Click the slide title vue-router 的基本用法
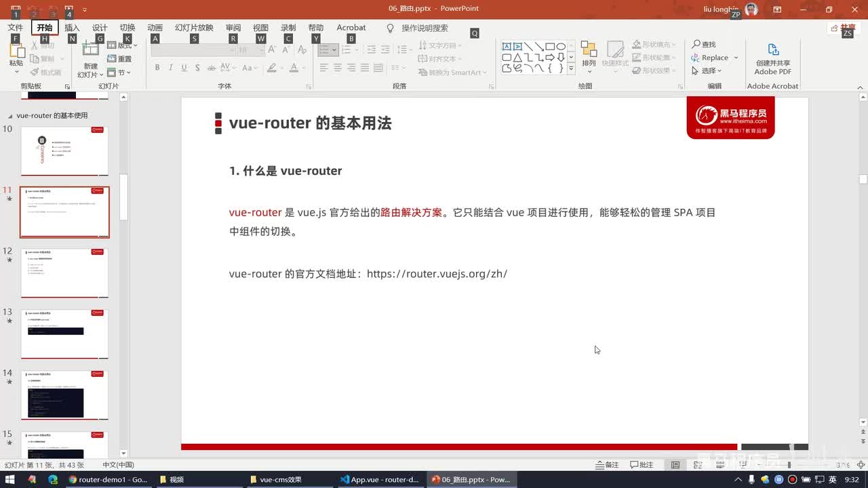Screen dimensions: 868x488 310,123
